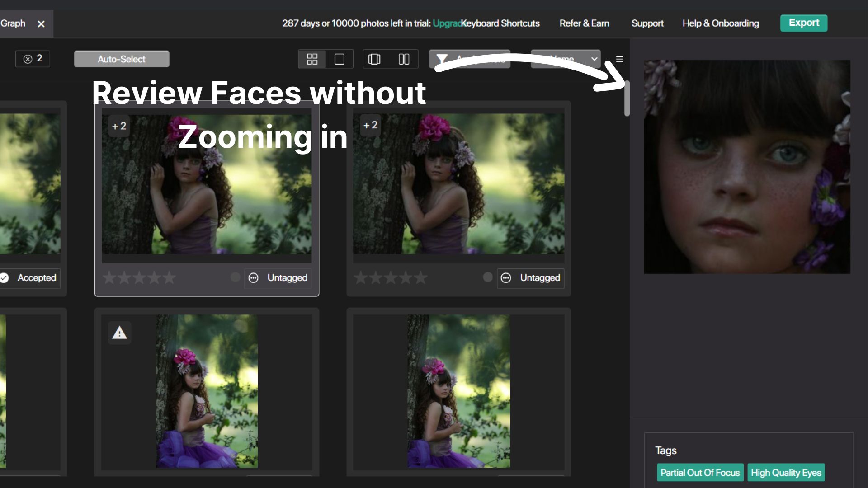Switch to single image view icon
Image resolution: width=868 pixels, height=488 pixels.
(x=340, y=59)
